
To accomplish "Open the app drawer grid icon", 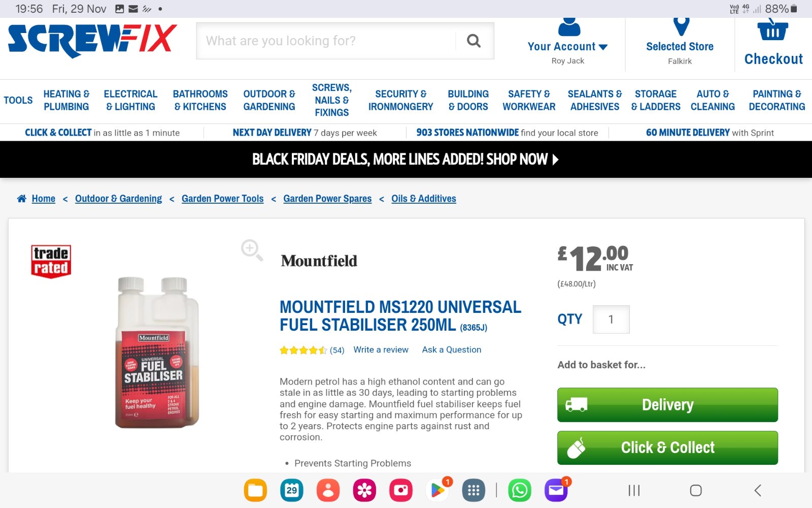I will click(x=473, y=490).
